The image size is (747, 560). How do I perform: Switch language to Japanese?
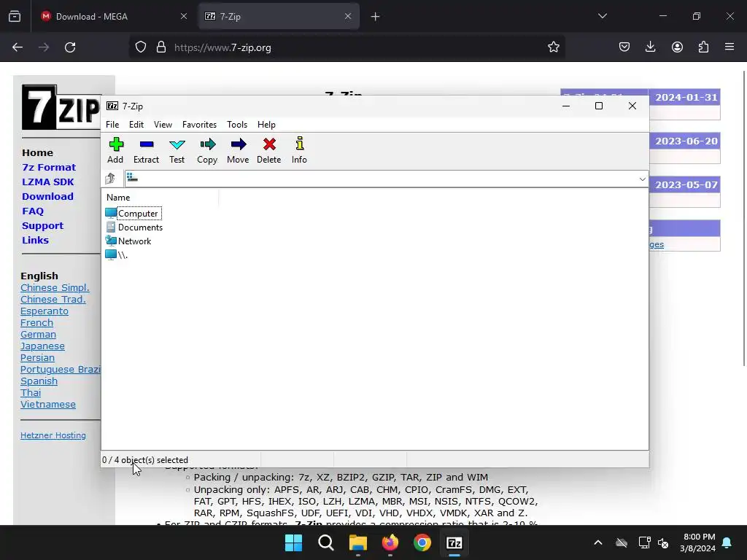[42, 346]
